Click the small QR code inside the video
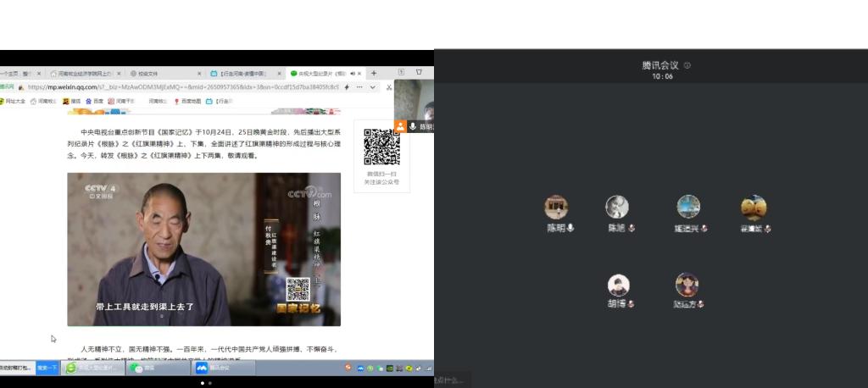 point(298,289)
